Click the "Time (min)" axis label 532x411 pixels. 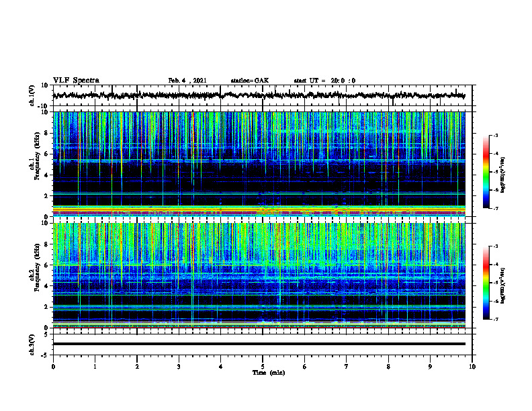click(269, 373)
